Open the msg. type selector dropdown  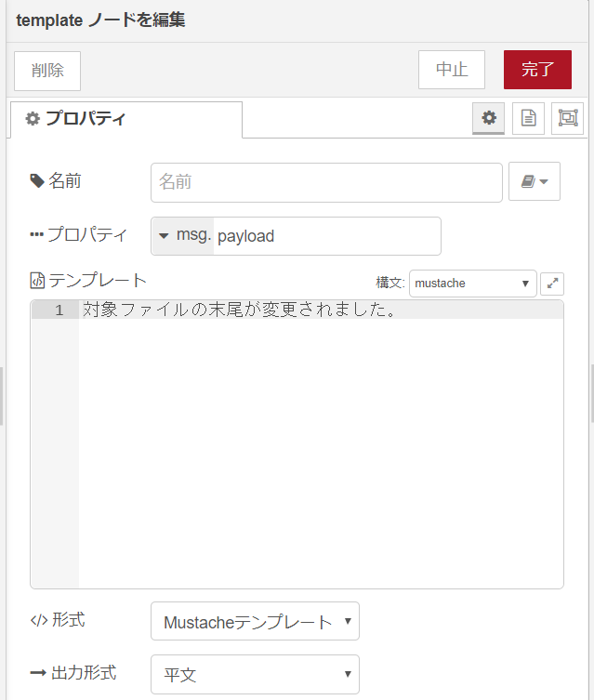click(182, 236)
